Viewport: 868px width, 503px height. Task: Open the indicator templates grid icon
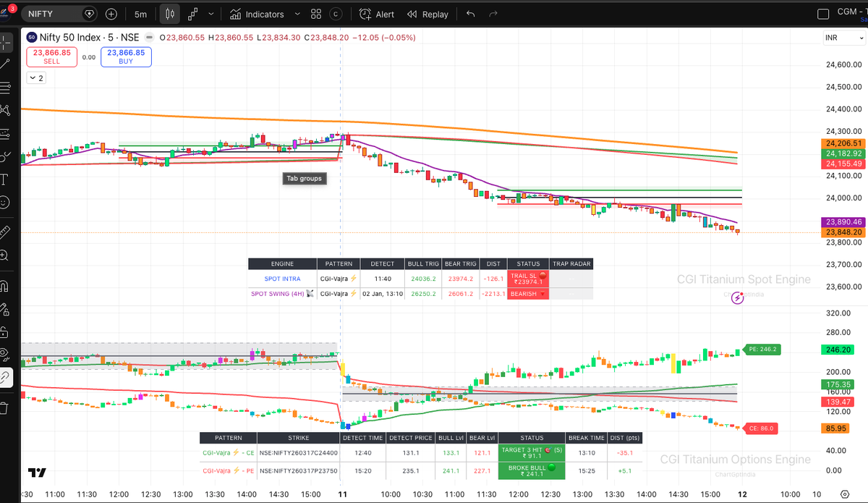pyautogui.click(x=316, y=14)
